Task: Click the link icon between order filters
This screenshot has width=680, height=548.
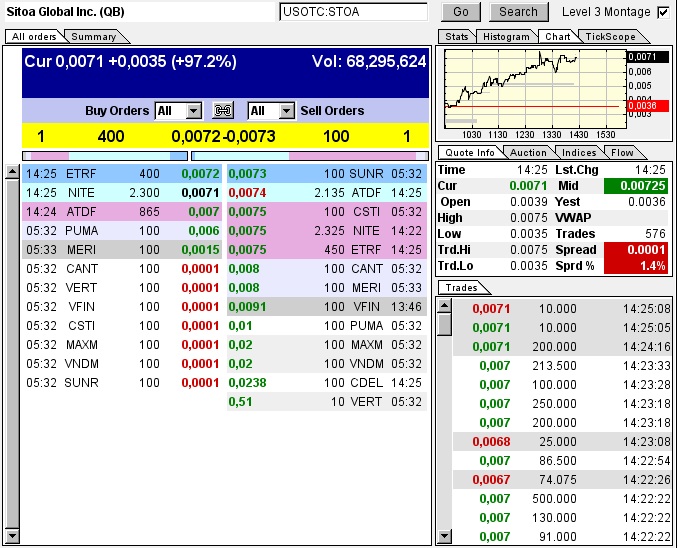Action: [x=224, y=111]
